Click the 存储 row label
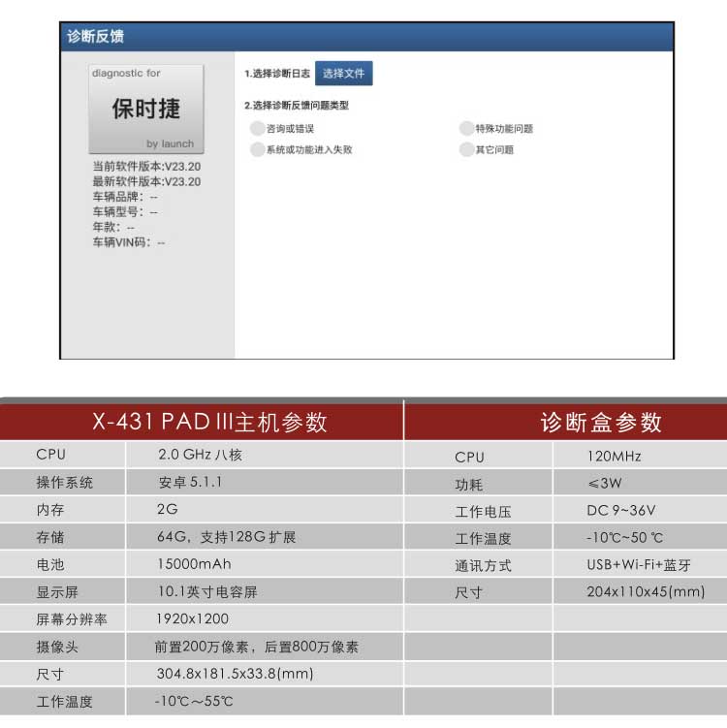The image size is (727, 728). tap(50, 537)
